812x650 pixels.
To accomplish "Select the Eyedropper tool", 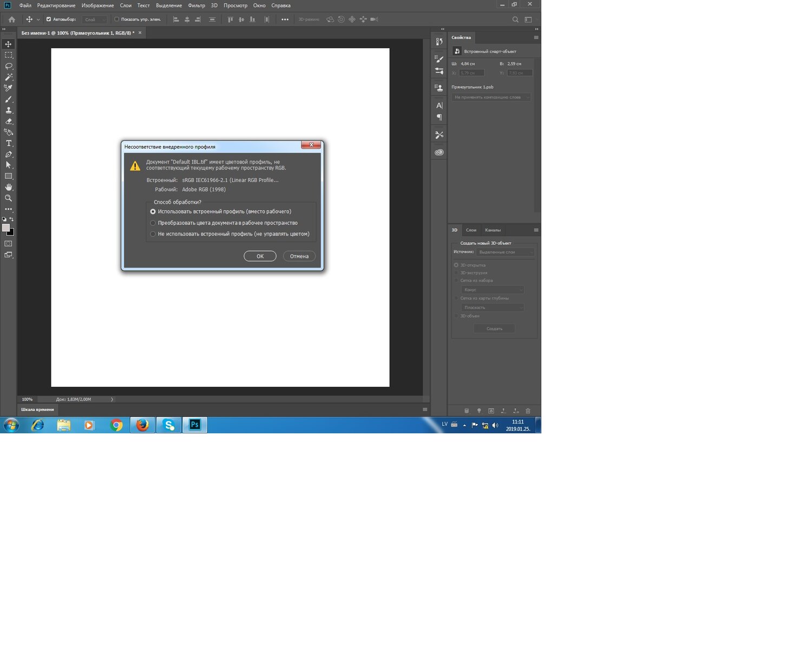I will tap(8, 88).
